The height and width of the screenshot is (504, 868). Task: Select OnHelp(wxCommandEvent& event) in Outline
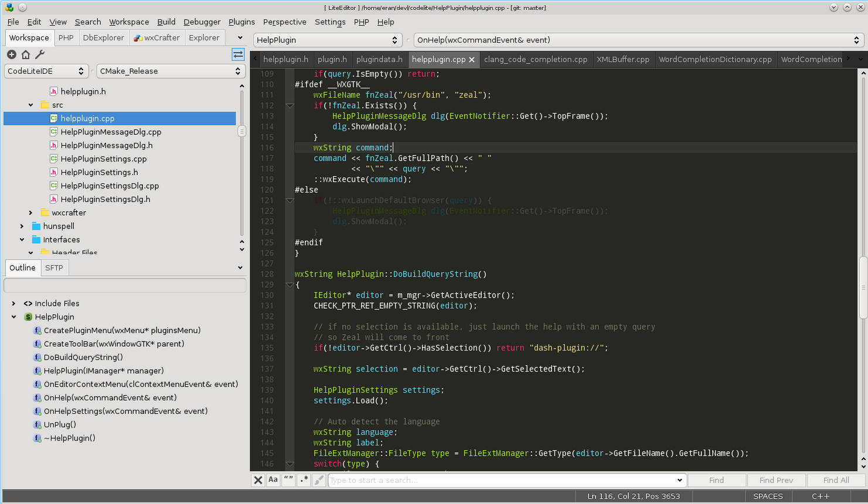tap(110, 398)
